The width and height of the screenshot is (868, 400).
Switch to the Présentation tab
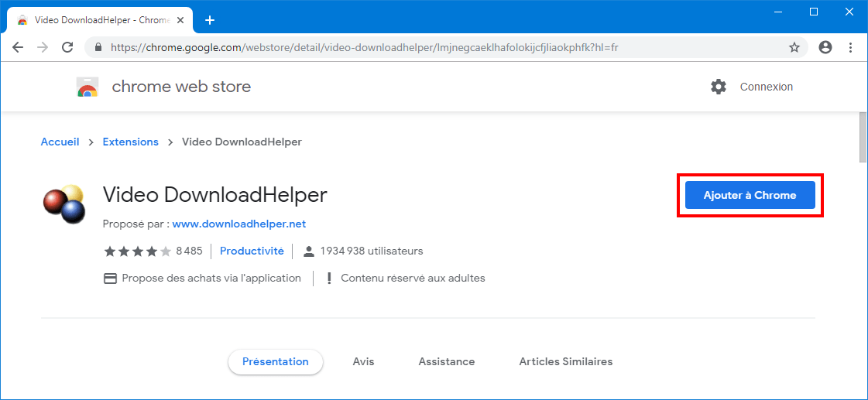[276, 362]
